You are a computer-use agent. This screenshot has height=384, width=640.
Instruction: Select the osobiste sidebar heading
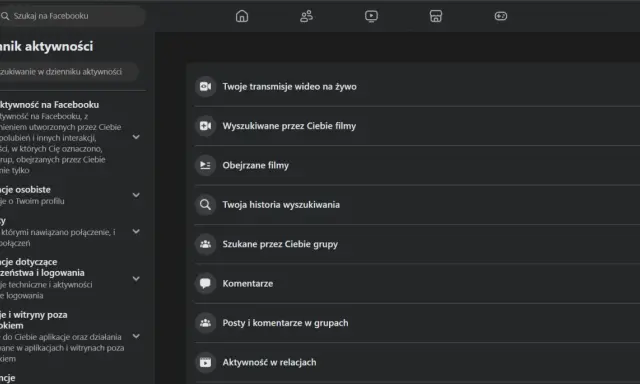(x=25, y=190)
